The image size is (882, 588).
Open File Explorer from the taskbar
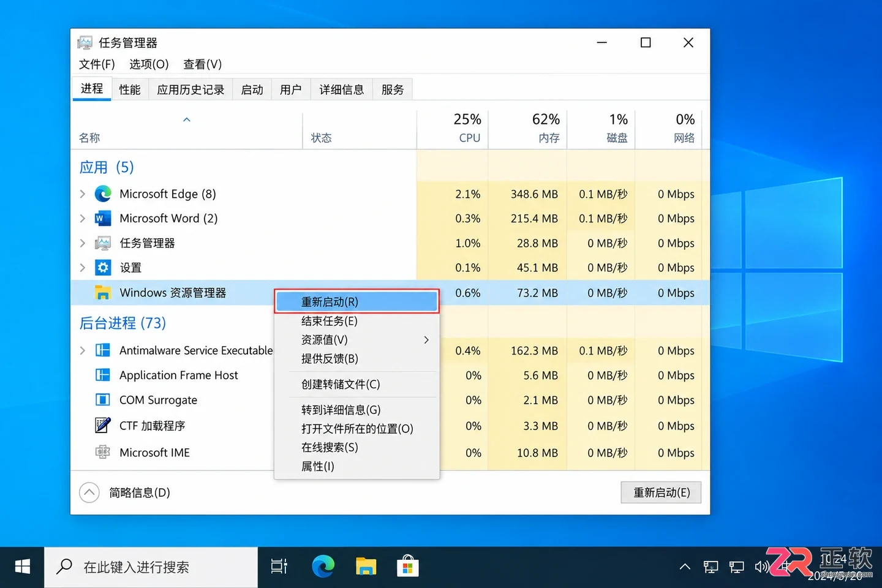[366, 567]
